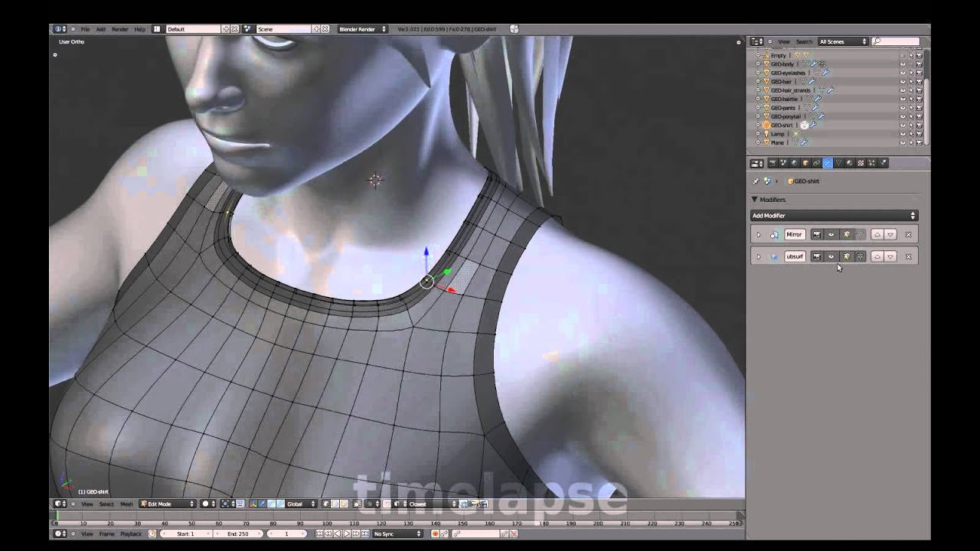Select the Object properties tab
The height and width of the screenshot is (551, 980).
(x=805, y=163)
